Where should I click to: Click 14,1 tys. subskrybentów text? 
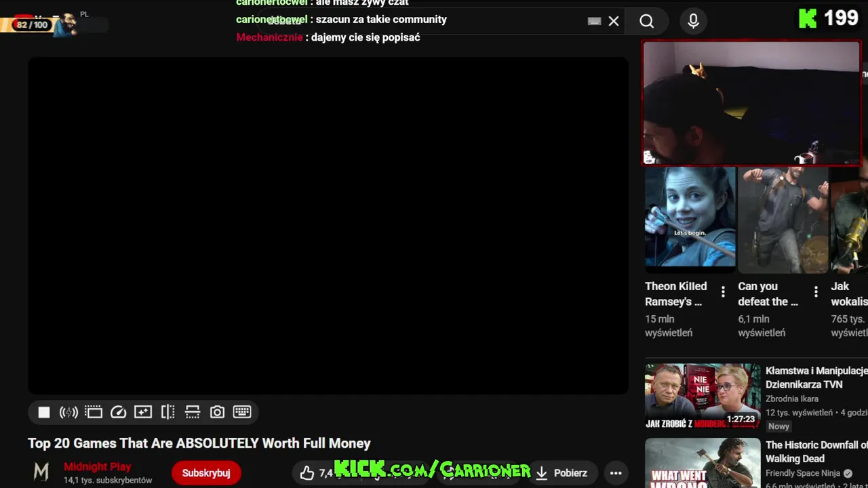108,481
